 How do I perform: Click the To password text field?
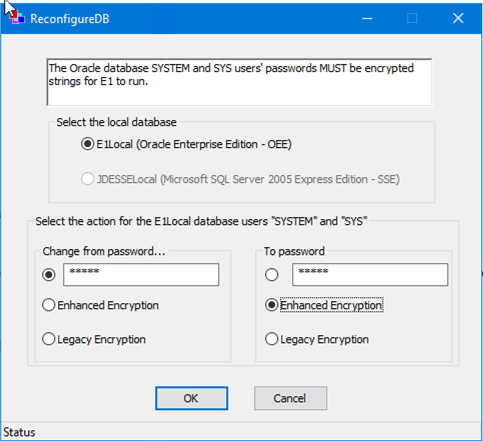370,275
